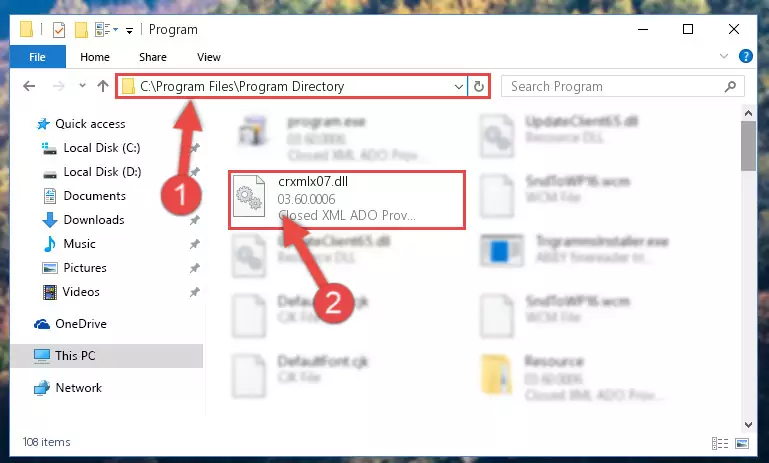
Task: Toggle the pin beside Music
Action: click(195, 244)
